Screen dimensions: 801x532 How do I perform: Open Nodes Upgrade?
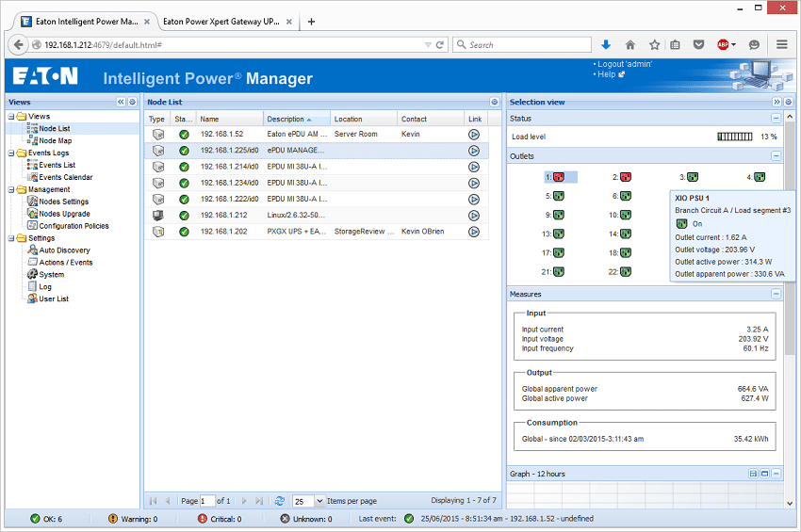(x=64, y=214)
